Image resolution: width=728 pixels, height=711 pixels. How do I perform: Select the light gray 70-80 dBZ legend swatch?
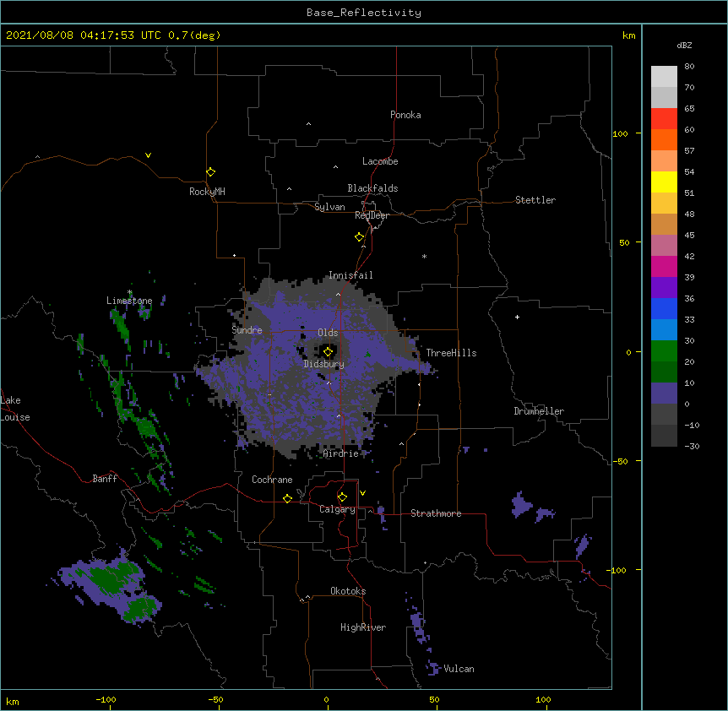(664, 77)
